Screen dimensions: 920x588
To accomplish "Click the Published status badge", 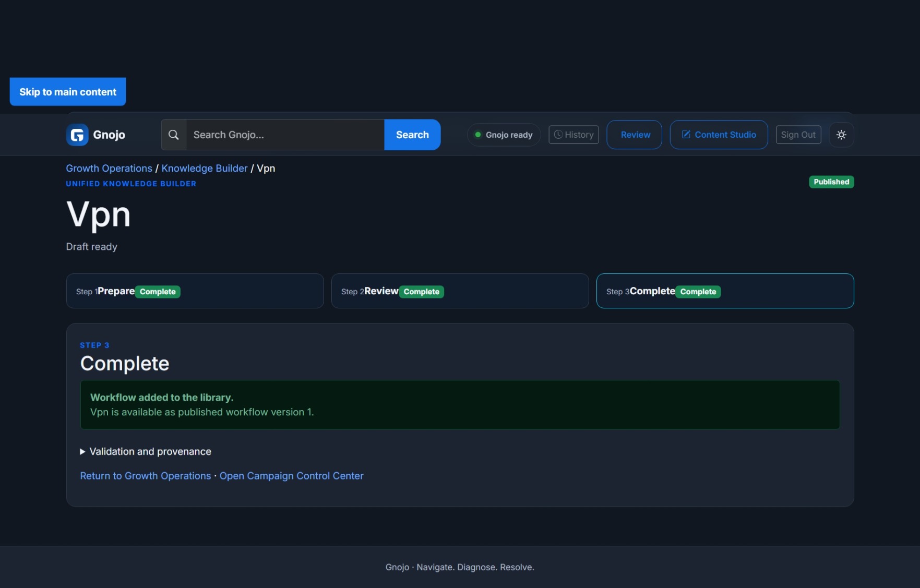I will [831, 182].
